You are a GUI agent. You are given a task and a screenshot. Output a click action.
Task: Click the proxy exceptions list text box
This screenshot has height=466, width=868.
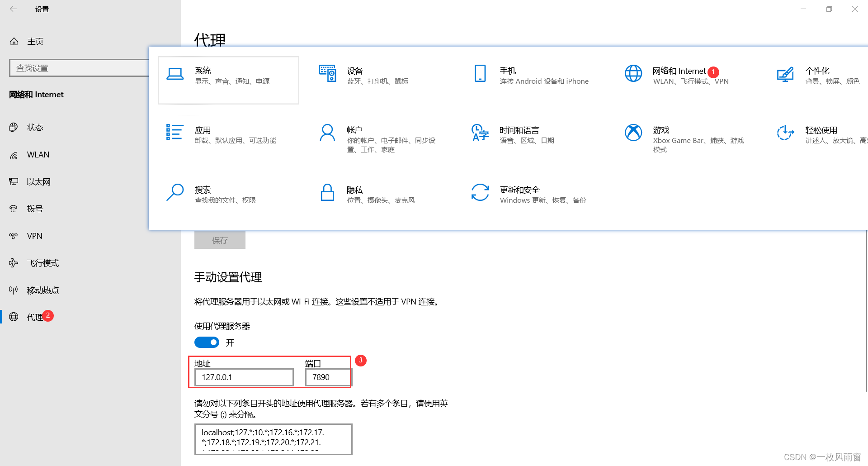pos(274,439)
